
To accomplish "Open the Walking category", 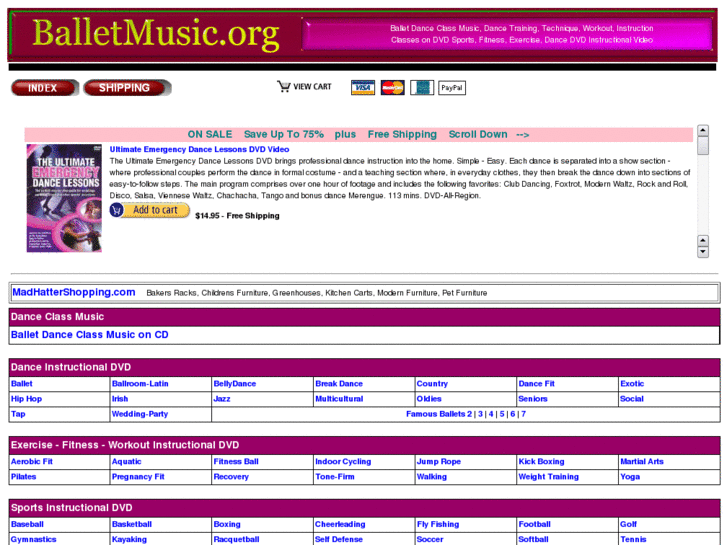I will tap(432, 477).
